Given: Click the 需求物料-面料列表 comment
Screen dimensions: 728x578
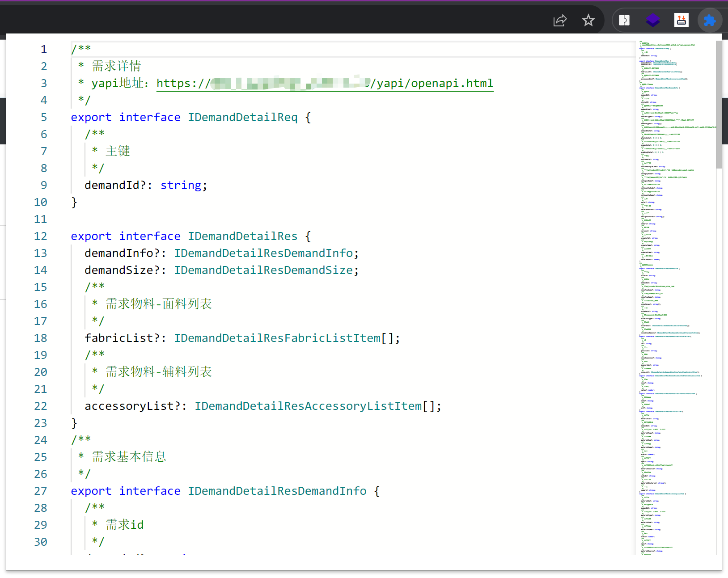Looking at the screenshot, I should [x=159, y=304].
